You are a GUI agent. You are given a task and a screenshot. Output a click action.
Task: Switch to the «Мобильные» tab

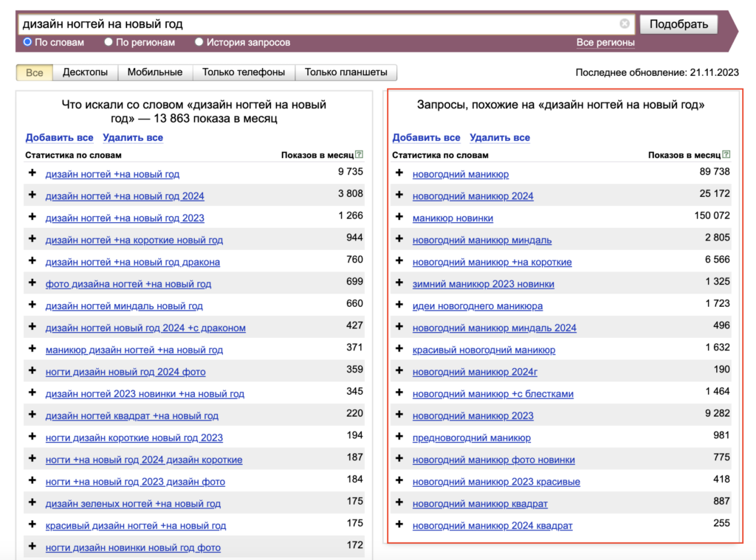click(154, 72)
